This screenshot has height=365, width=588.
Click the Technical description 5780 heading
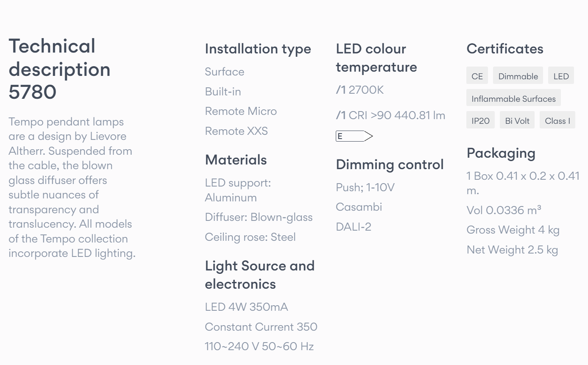(x=59, y=69)
